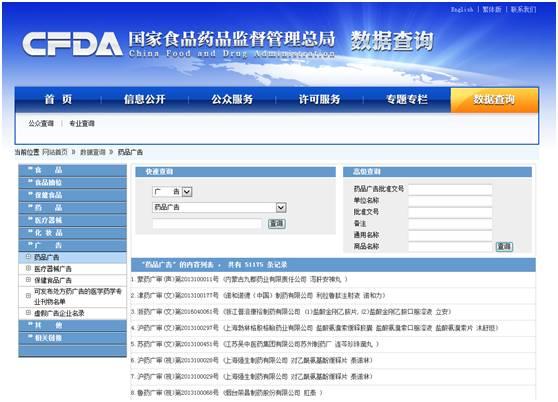Image resolution: width=558 pixels, height=402 pixels.
Task: Focus the 商品名称 input field
Action: coord(450,247)
